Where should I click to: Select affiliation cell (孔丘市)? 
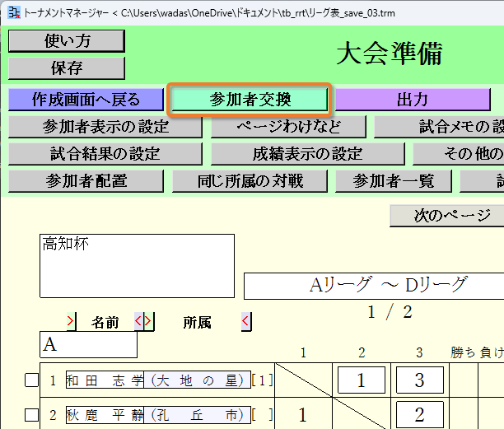(x=197, y=415)
